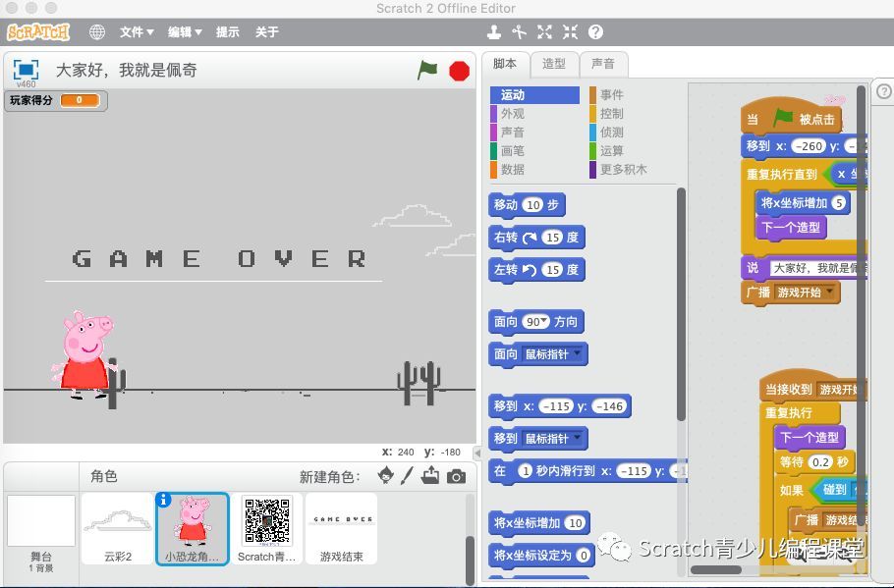Viewport: 894px width, 588px height.
Task: Open the 编辑 menu
Action: click(x=185, y=32)
